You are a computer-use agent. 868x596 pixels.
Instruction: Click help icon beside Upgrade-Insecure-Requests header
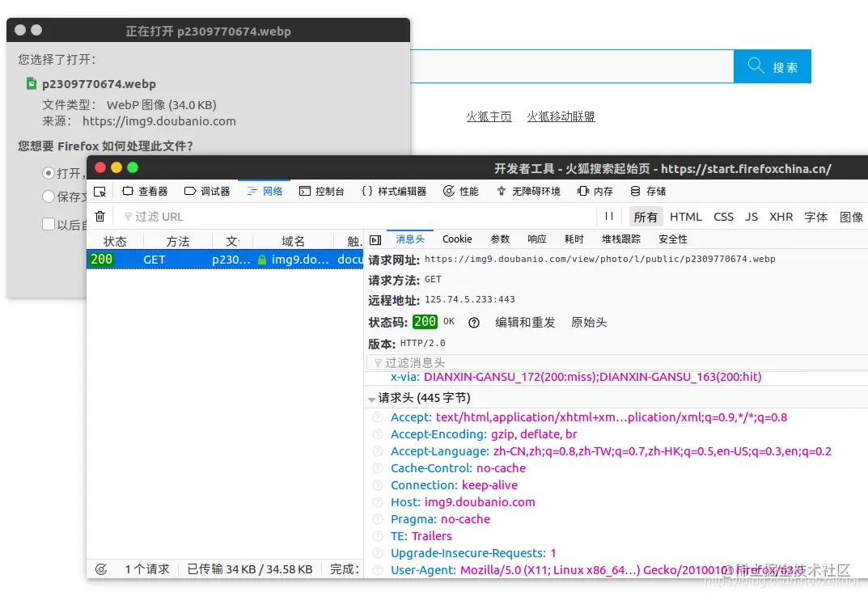(x=378, y=553)
